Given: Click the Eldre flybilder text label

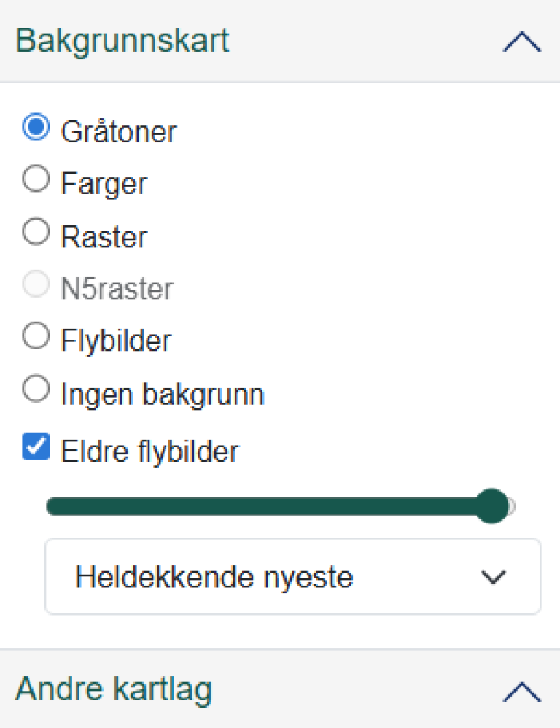Looking at the screenshot, I should click(x=149, y=452).
